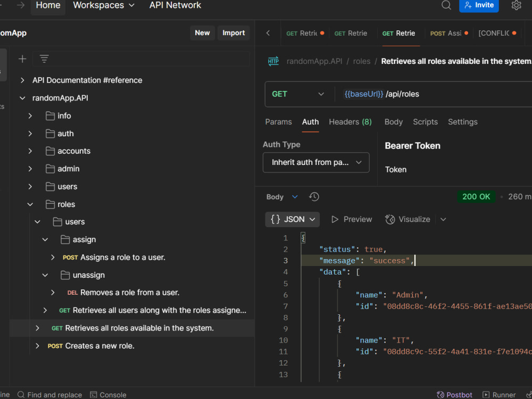Open the search magnifier icon in top bar
The image size is (532, 399).
coord(446,5)
